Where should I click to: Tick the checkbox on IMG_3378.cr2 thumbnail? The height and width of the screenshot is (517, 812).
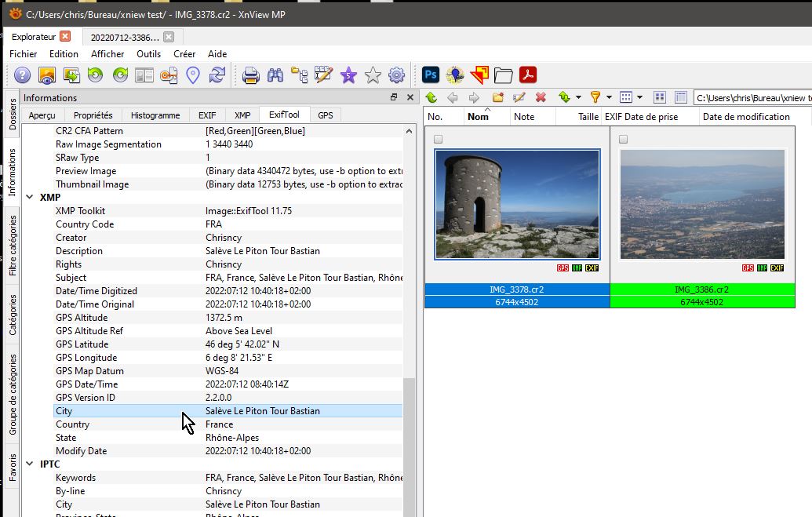[439, 140]
